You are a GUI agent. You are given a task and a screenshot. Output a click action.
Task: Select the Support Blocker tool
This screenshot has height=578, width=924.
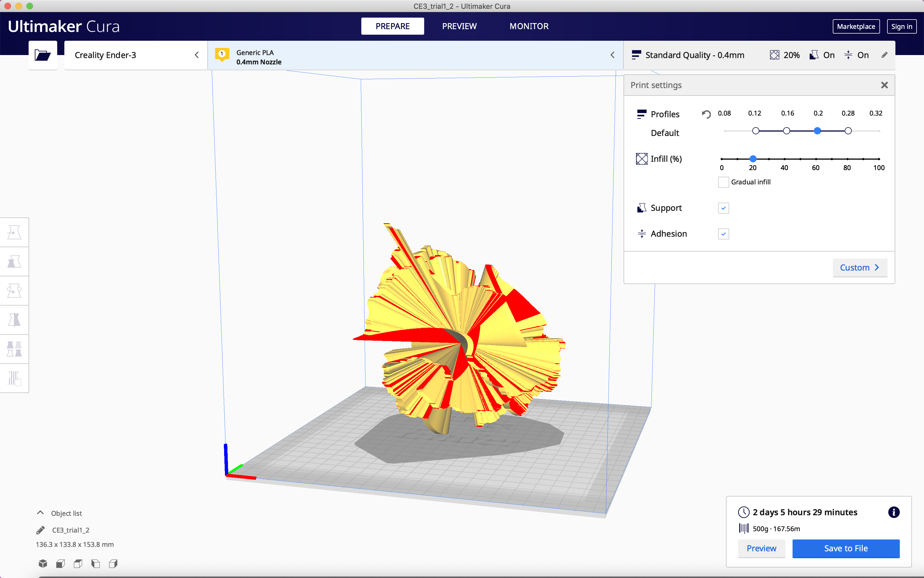click(x=14, y=378)
